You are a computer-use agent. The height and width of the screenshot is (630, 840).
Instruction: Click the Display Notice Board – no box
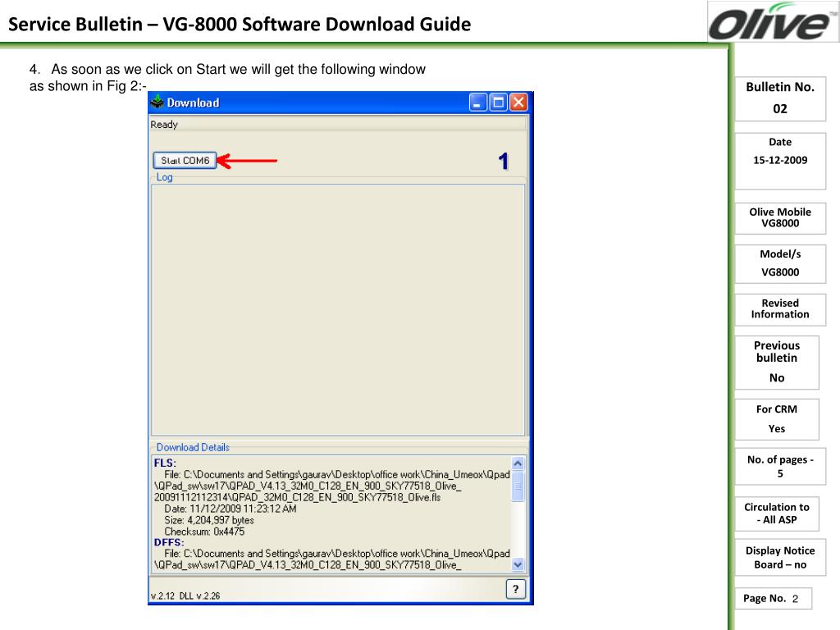(x=780, y=558)
